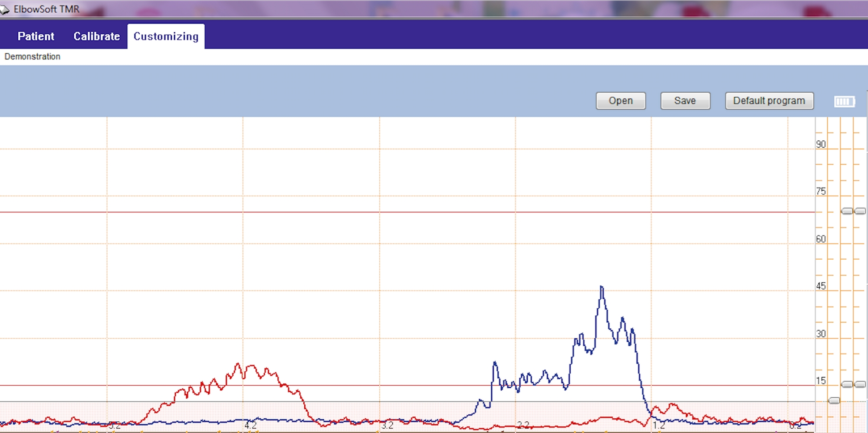This screenshot has width=868, height=433.
Task: Click the Demonstration label
Action: coord(32,56)
